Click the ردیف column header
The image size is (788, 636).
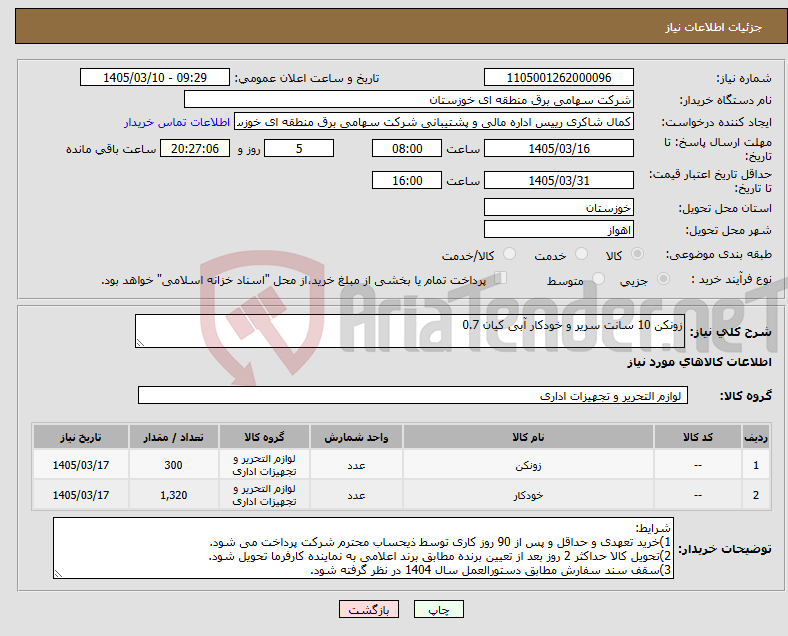[x=755, y=437]
